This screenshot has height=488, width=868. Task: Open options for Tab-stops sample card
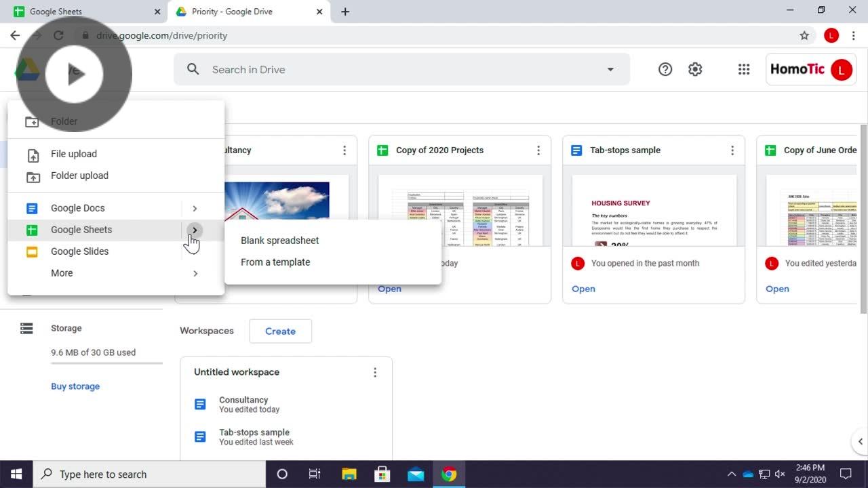[x=732, y=150]
